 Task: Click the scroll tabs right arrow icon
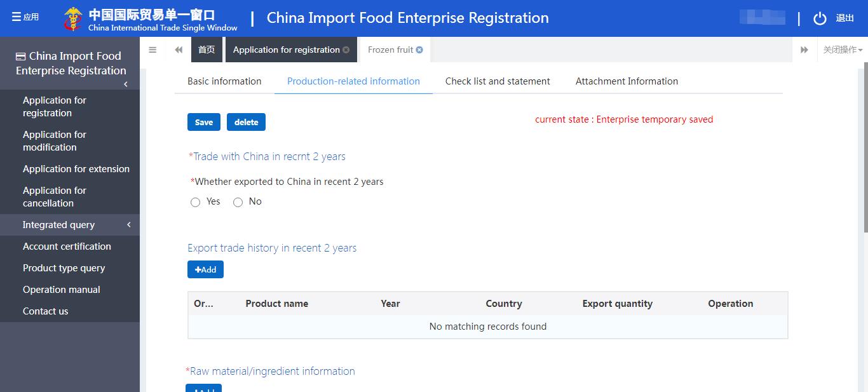pyautogui.click(x=804, y=50)
